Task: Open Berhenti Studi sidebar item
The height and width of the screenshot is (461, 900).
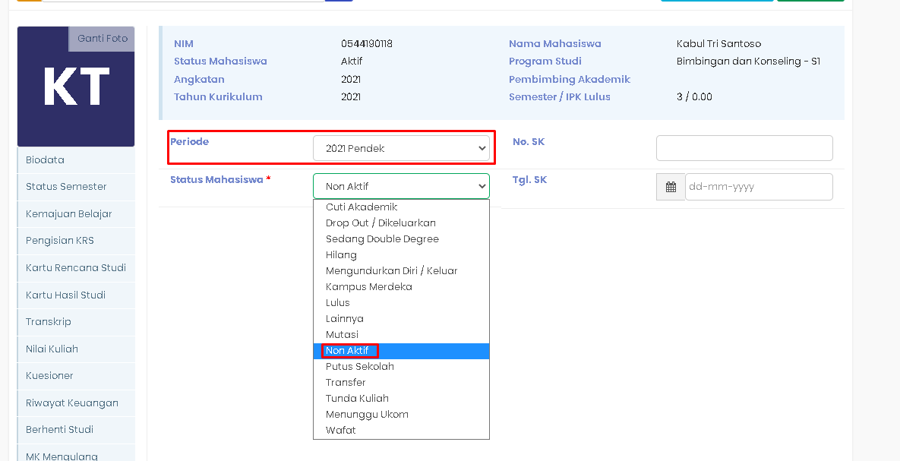Action: coord(59,430)
